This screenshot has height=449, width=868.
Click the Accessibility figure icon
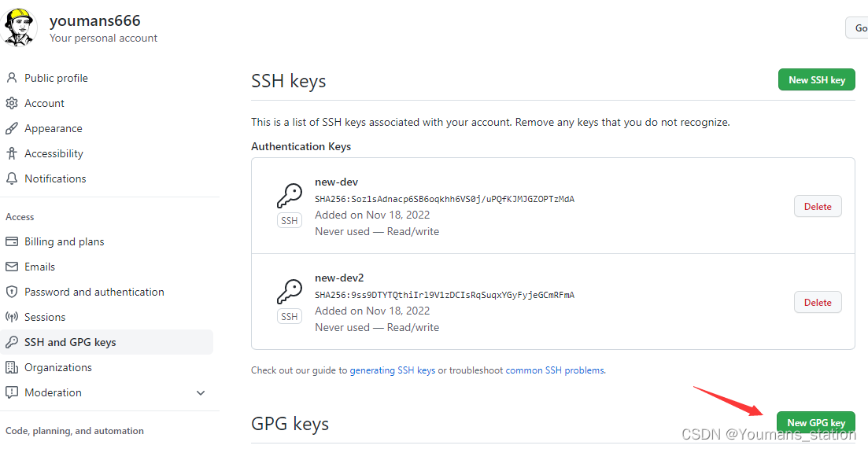pos(12,153)
